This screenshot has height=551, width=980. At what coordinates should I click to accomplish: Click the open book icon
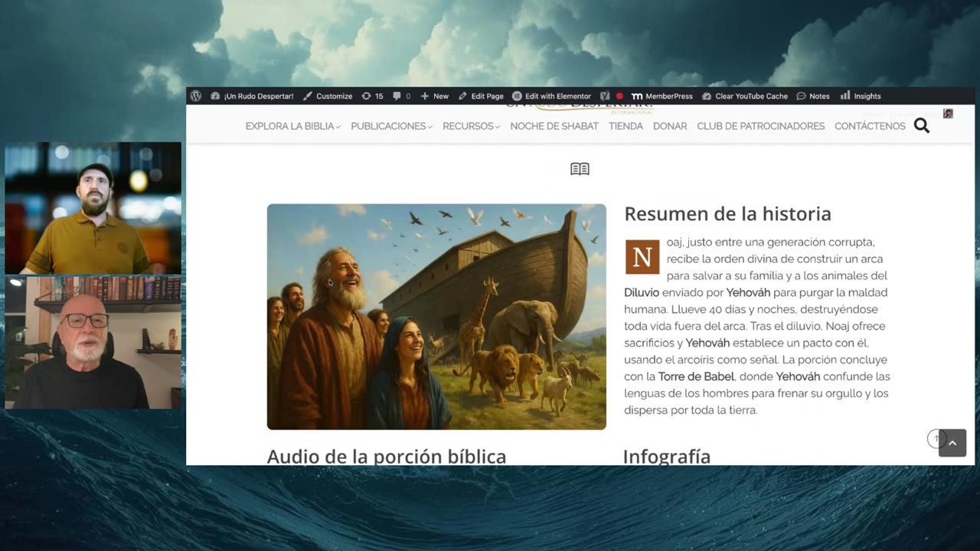[580, 169]
